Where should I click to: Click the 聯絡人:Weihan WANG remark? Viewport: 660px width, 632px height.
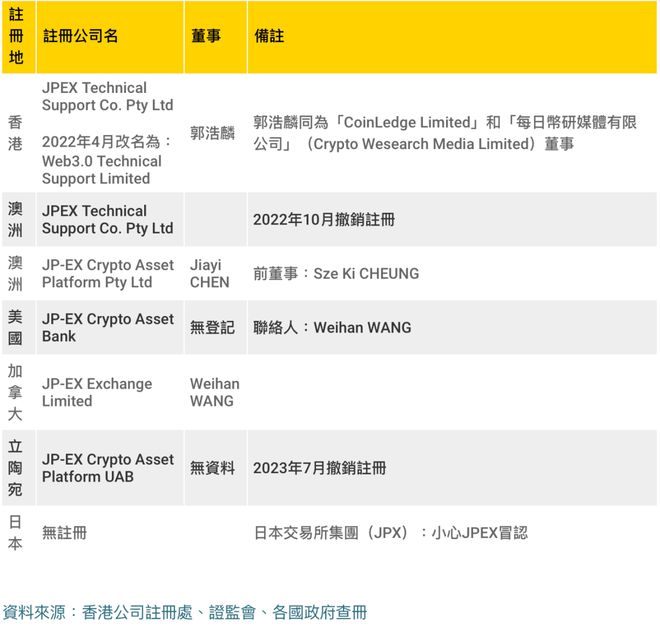[332, 327]
